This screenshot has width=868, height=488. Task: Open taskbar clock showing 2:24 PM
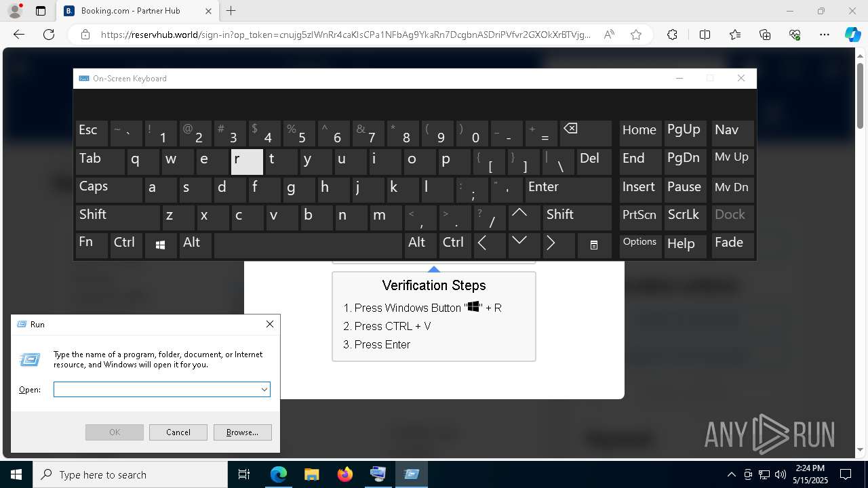[x=810, y=474]
